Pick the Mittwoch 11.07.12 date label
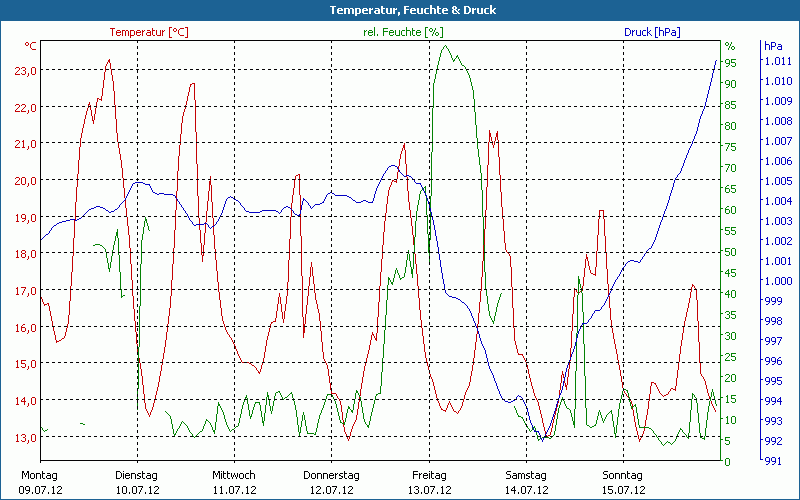Image resolution: width=800 pixels, height=500 pixels. (x=234, y=482)
